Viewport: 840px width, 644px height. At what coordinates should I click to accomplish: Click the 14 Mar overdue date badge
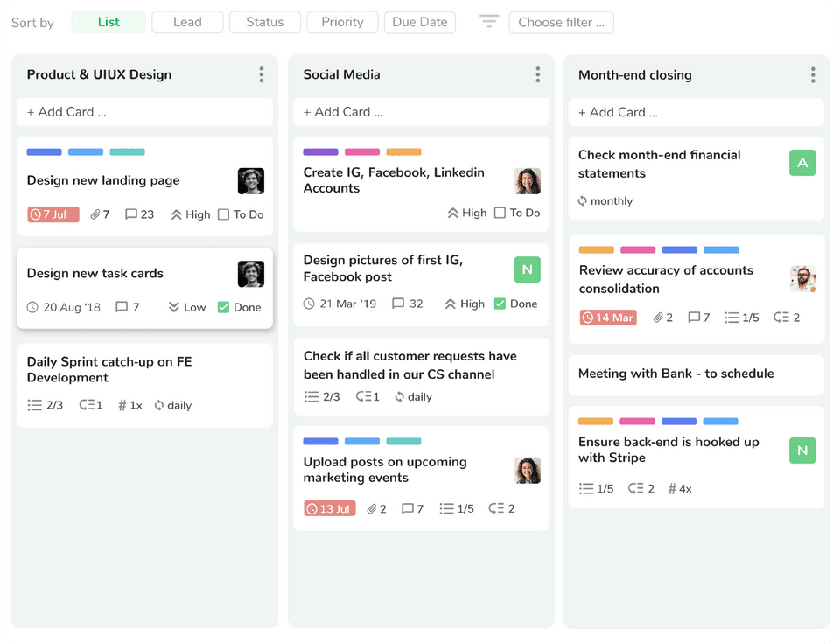click(608, 318)
